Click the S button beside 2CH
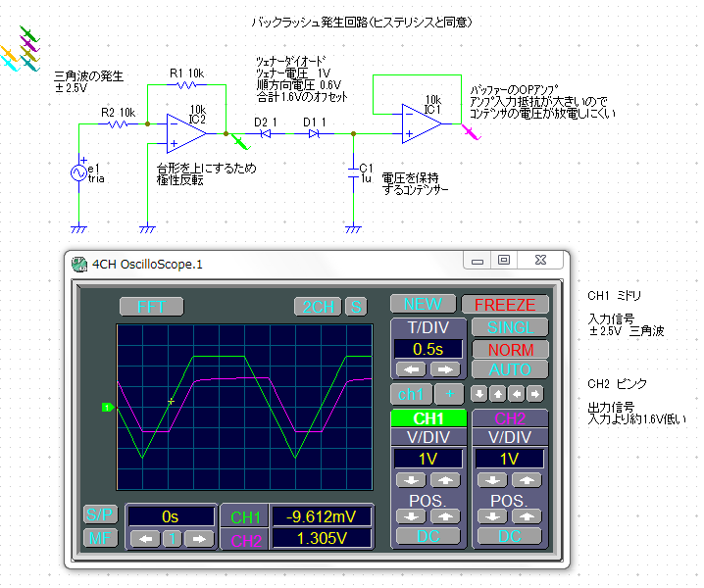 pos(356,307)
